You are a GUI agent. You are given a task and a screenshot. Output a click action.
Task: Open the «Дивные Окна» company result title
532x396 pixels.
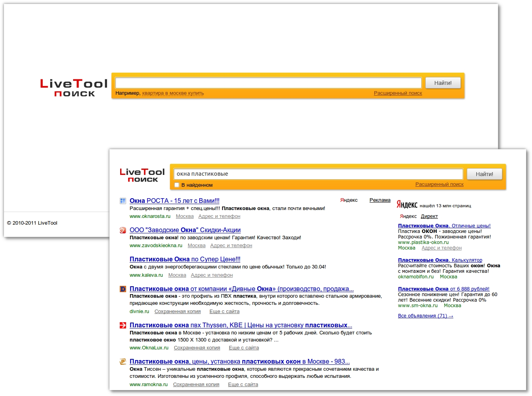coord(242,289)
